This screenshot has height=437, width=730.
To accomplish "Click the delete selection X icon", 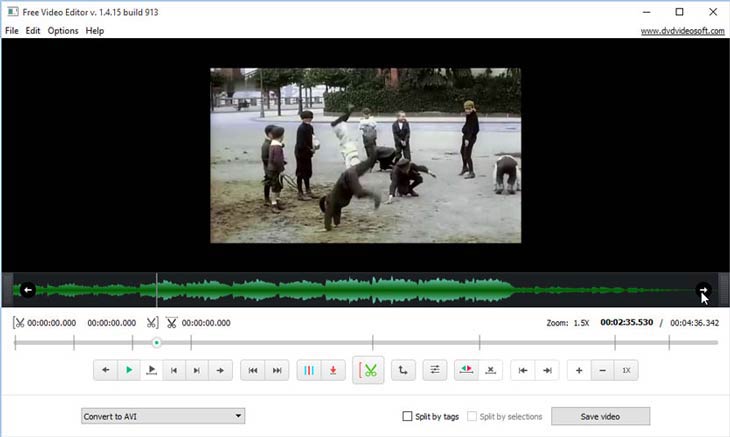I will [490, 370].
